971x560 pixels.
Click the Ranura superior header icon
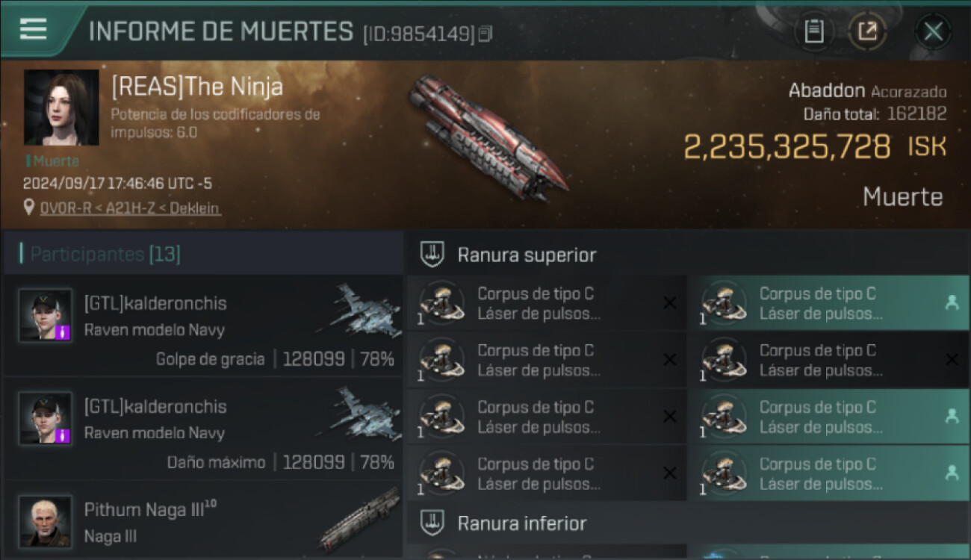(431, 255)
